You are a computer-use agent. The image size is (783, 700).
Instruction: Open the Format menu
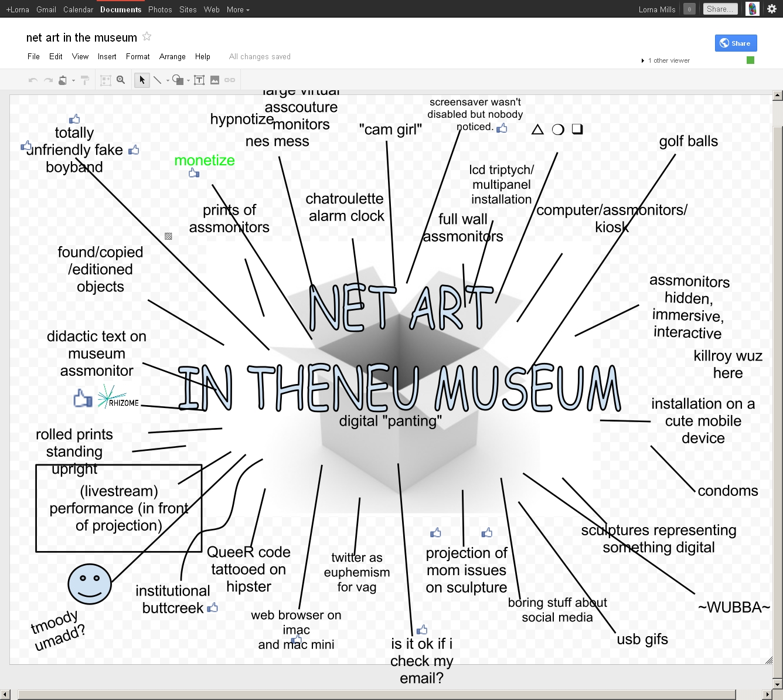click(138, 57)
